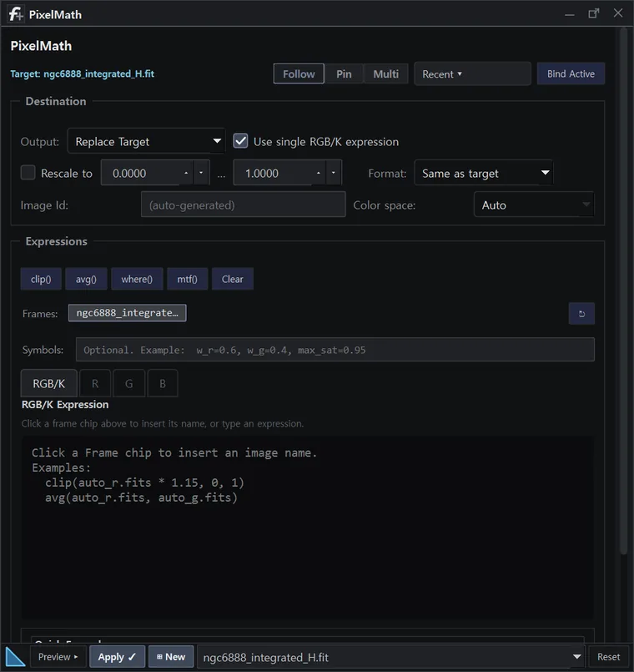Select the R channel tab

coord(95,383)
